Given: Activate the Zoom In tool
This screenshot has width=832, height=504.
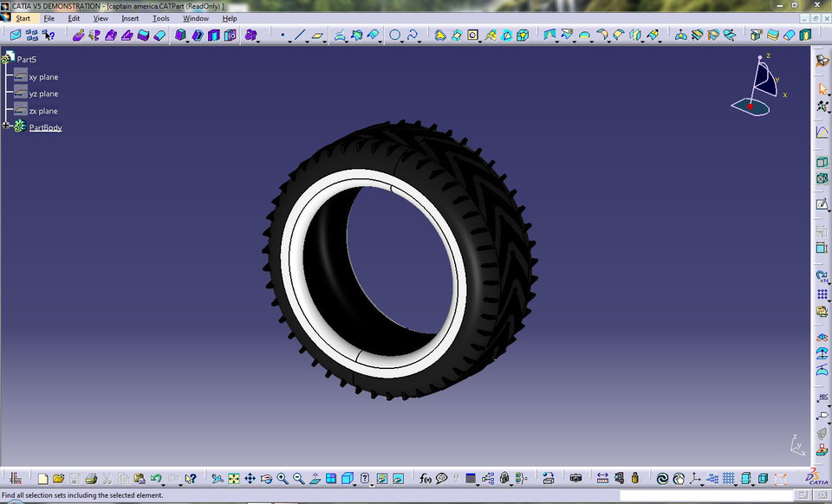Looking at the screenshot, I should pos(282,477).
